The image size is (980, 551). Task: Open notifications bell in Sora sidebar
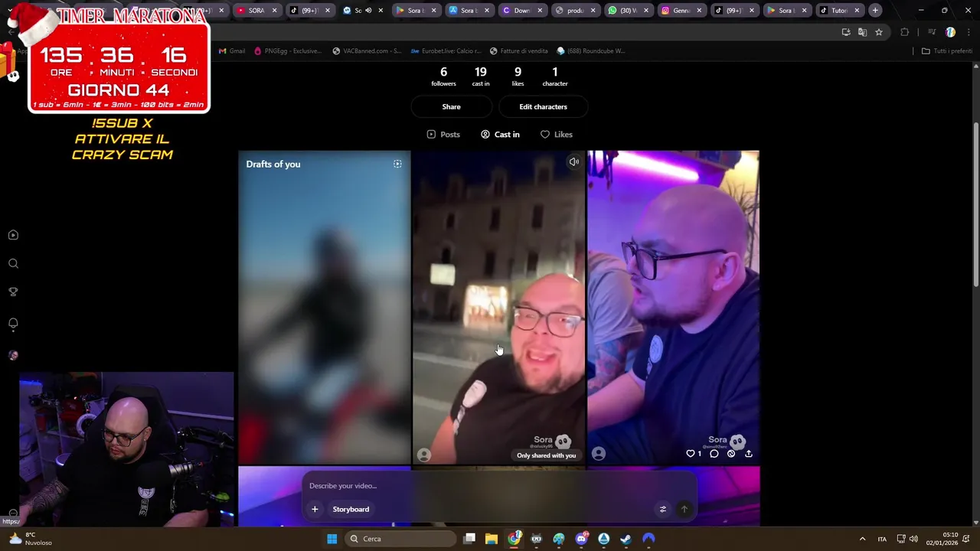pos(13,323)
